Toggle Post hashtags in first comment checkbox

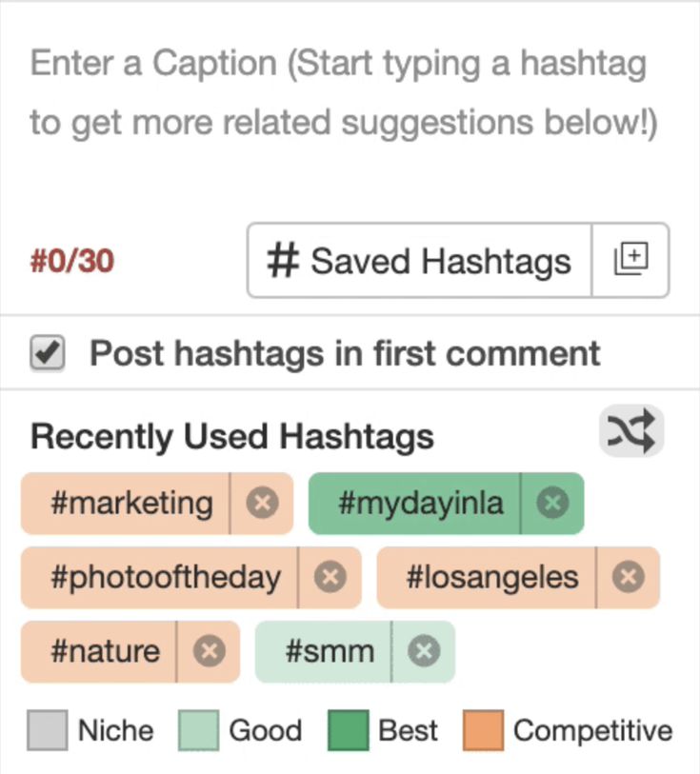pyautogui.click(x=48, y=352)
